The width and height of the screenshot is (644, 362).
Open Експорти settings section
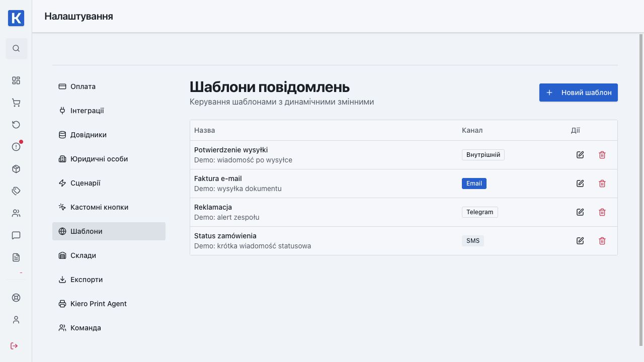pos(109,280)
